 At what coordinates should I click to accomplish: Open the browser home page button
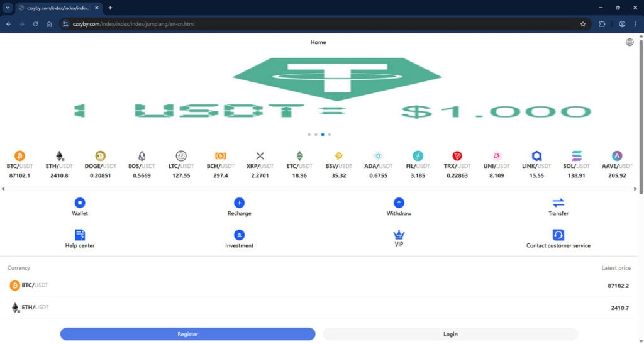pos(49,25)
